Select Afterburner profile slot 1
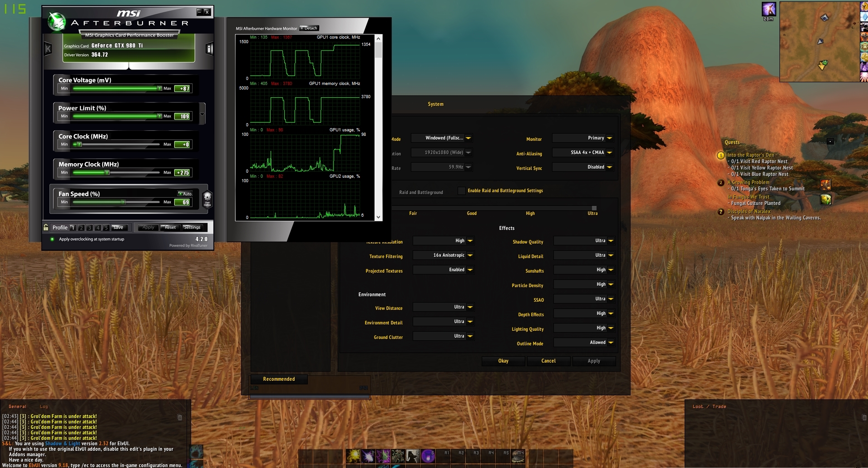Viewport: 868px width, 468px height. click(x=73, y=227)
